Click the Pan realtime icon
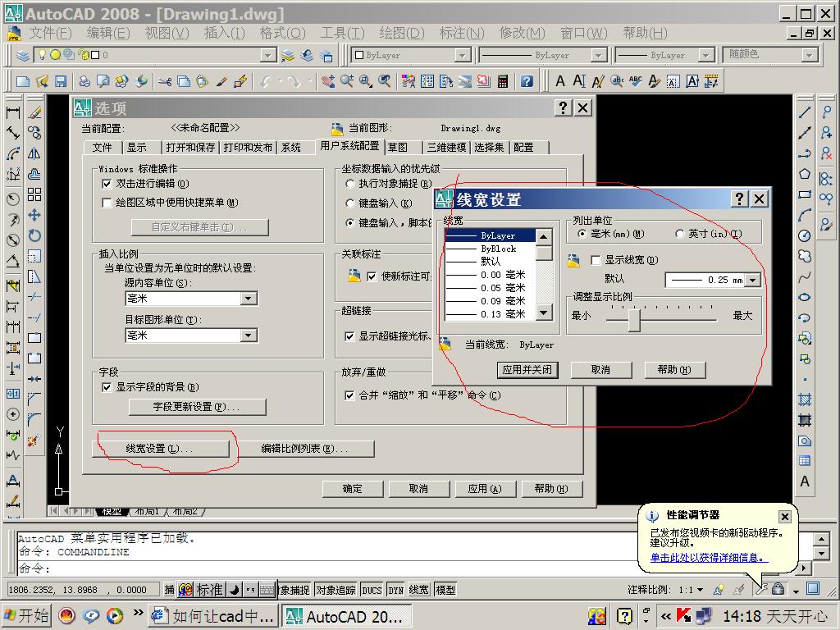840x630 pixels. click(x=328, y=81)
